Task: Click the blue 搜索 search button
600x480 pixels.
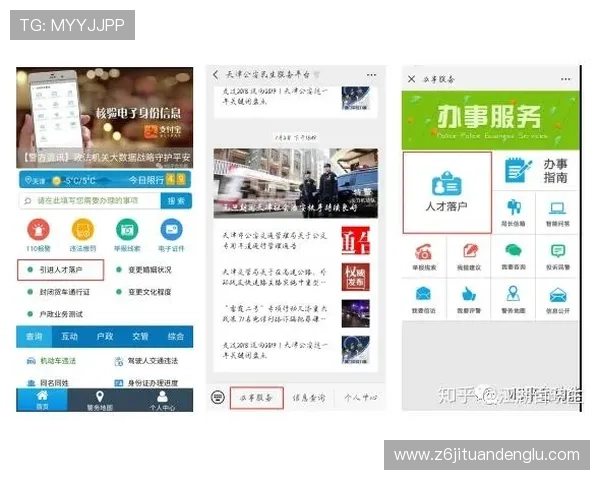Action: click(176, 201)
